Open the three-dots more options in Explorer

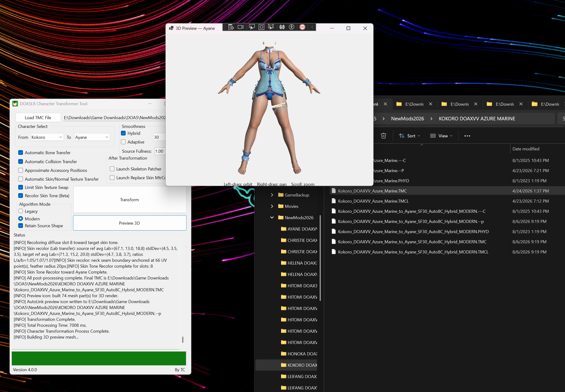(x=467, y=136)
